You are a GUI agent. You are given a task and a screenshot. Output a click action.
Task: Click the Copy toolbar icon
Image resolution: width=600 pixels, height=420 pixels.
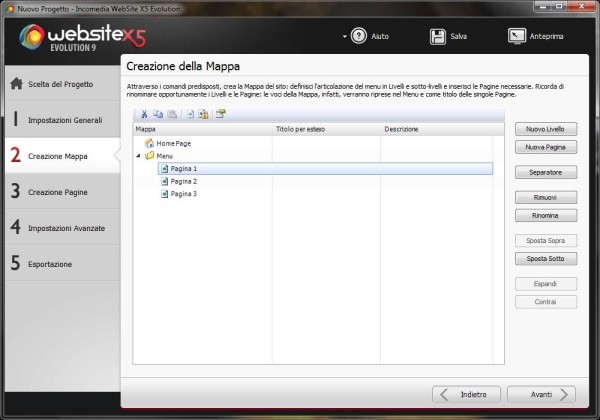pyautogui.click(x=158, y=114)
